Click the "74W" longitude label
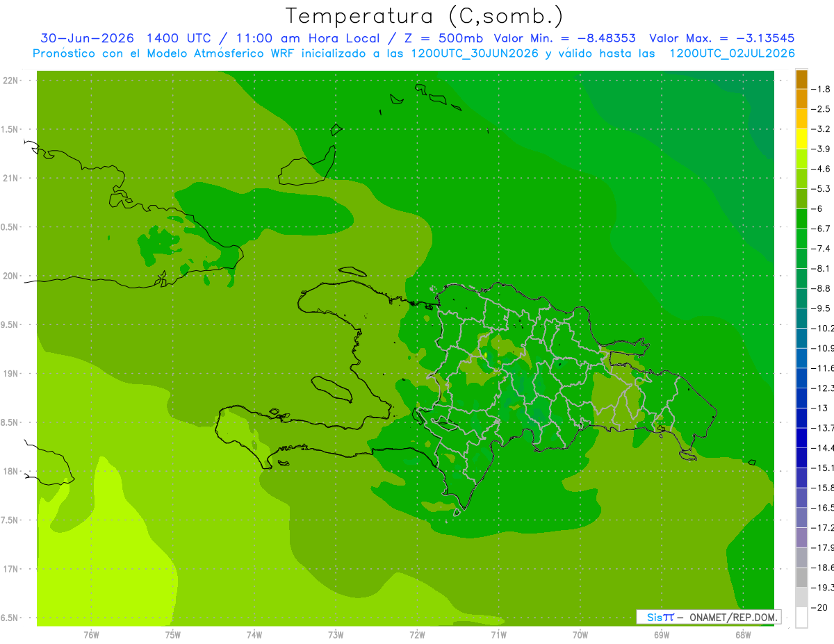Image resolution: width=834 pixels, height=644 pixels. (254, 635)
